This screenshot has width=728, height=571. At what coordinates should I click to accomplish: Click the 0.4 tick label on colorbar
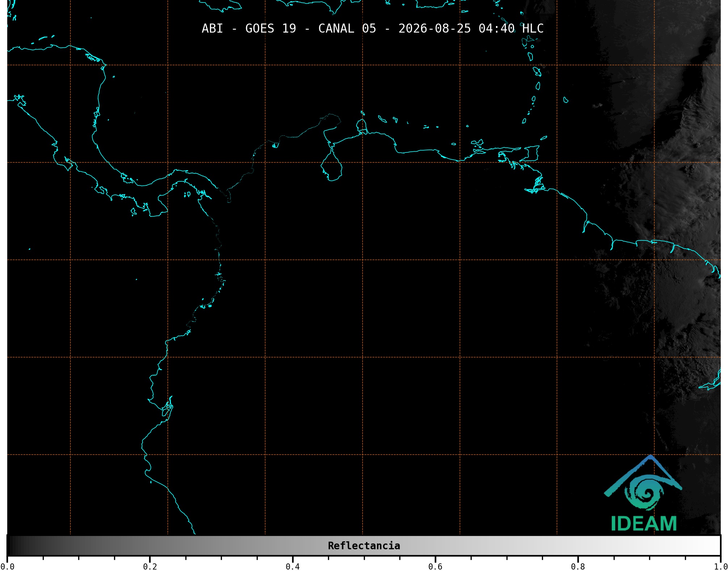(293, 566)
